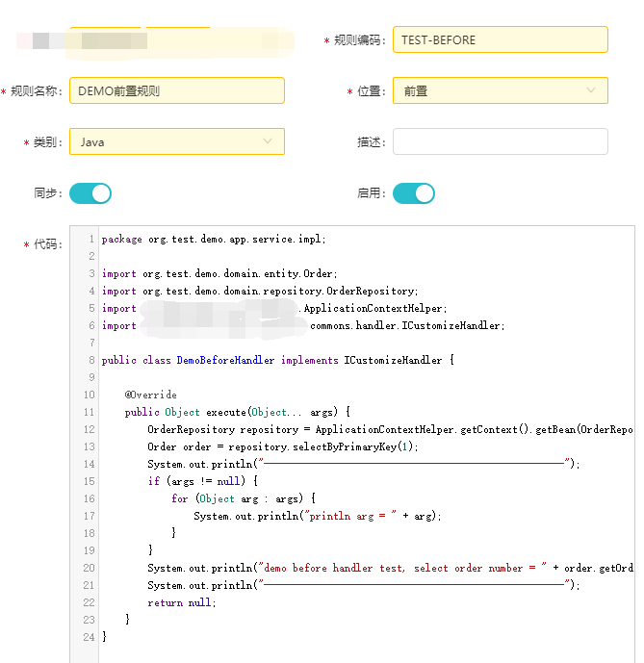Click ICustomizeHandler import on line 6
Image resolution: width=644 pixels, height=663 pixels.
[303, 326]
